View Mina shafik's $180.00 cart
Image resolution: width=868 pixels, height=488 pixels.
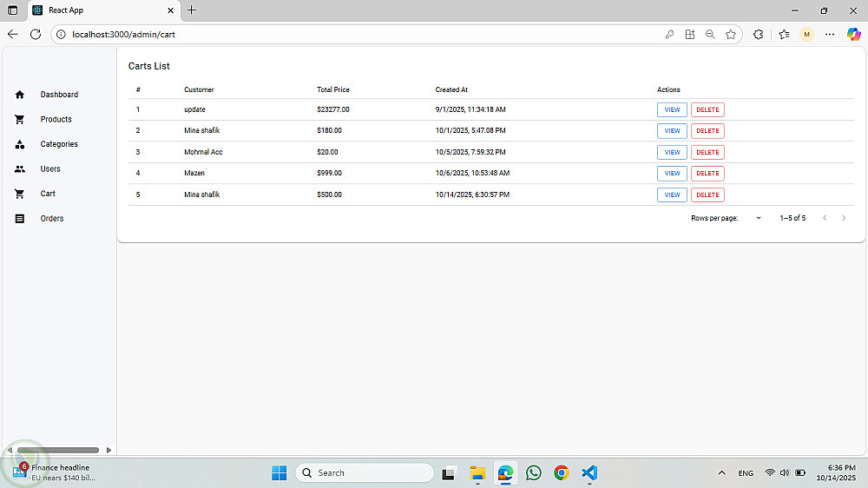coord(672,131)
